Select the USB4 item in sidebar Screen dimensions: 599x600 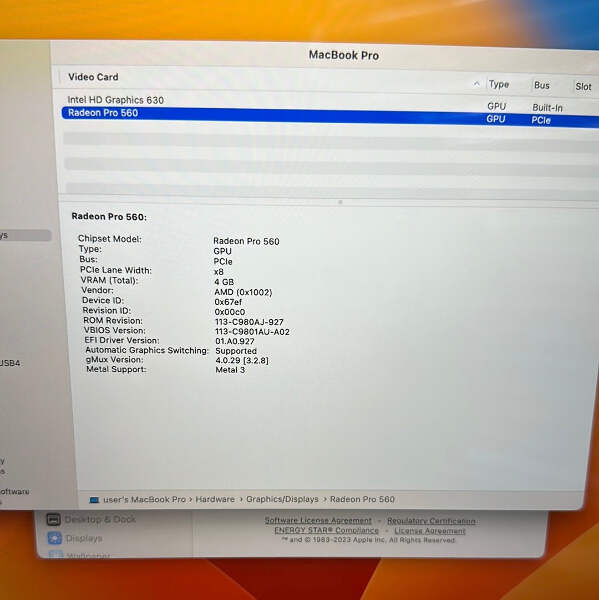tap(10, 363)
